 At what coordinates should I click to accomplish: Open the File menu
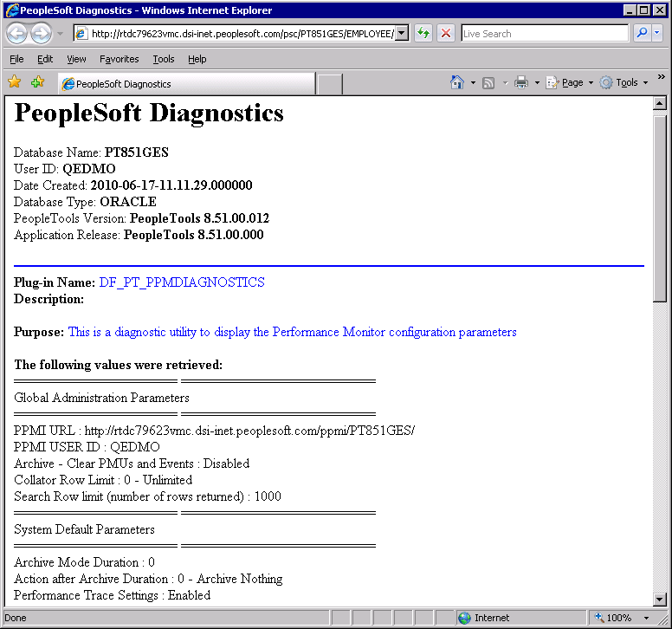(16, 59)
